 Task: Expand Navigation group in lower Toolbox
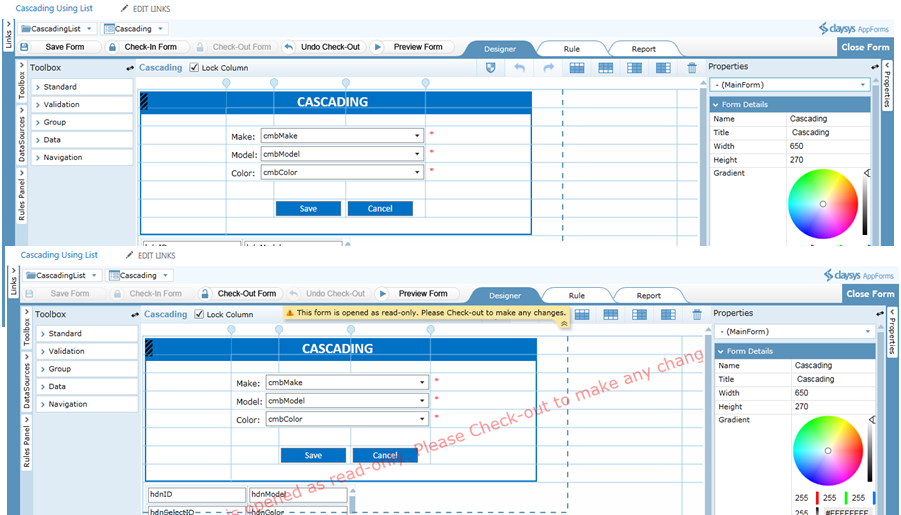(87, 404)
